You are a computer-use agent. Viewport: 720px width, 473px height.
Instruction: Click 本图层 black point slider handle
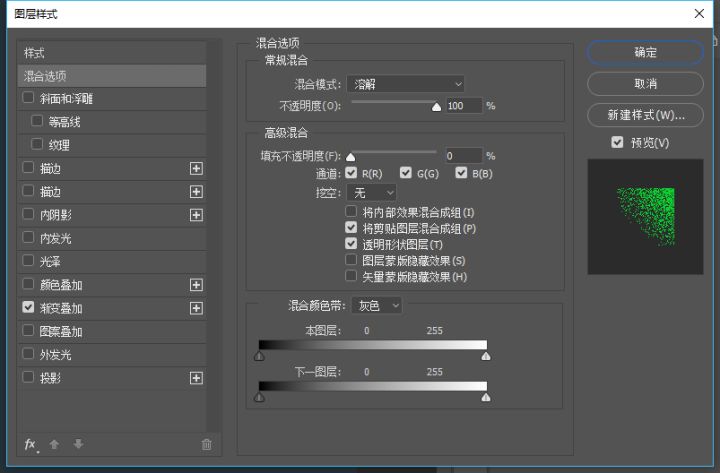(259, 356)
